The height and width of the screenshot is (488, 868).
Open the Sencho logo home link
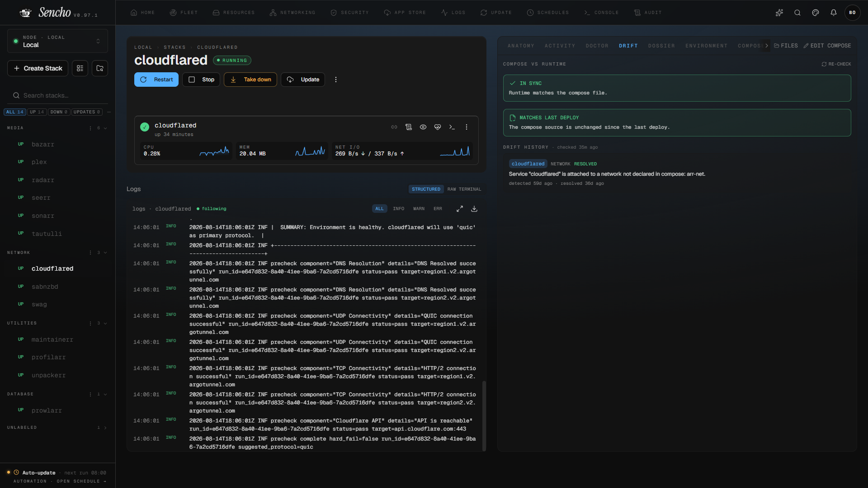pyautogui.click(x=58, y=13)
